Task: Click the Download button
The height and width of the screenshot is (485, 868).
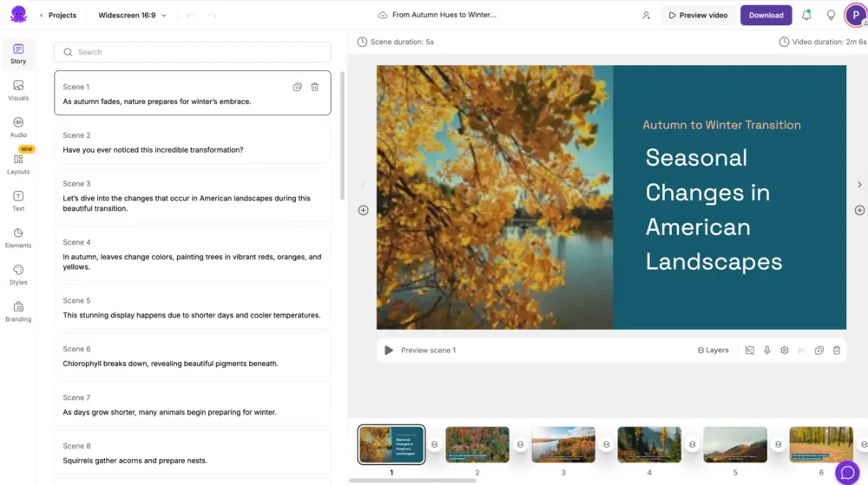Action: pyautogui.click(x=766, y=15)
